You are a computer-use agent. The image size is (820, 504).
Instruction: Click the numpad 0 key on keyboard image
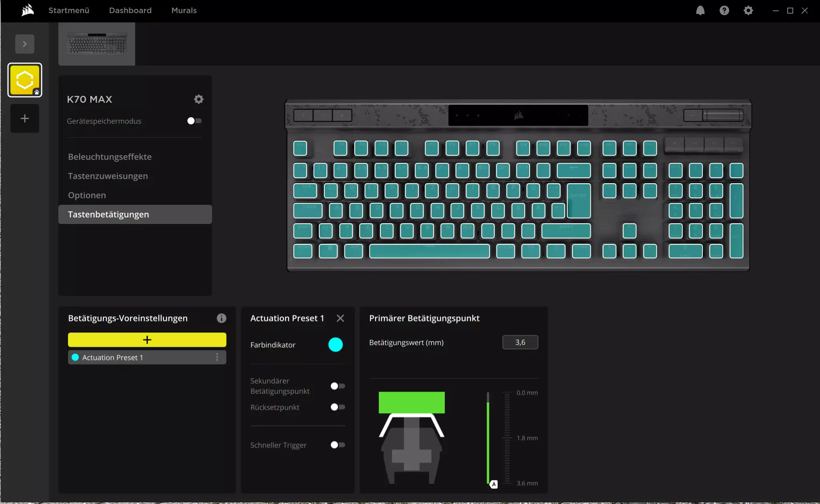[686, 251]
